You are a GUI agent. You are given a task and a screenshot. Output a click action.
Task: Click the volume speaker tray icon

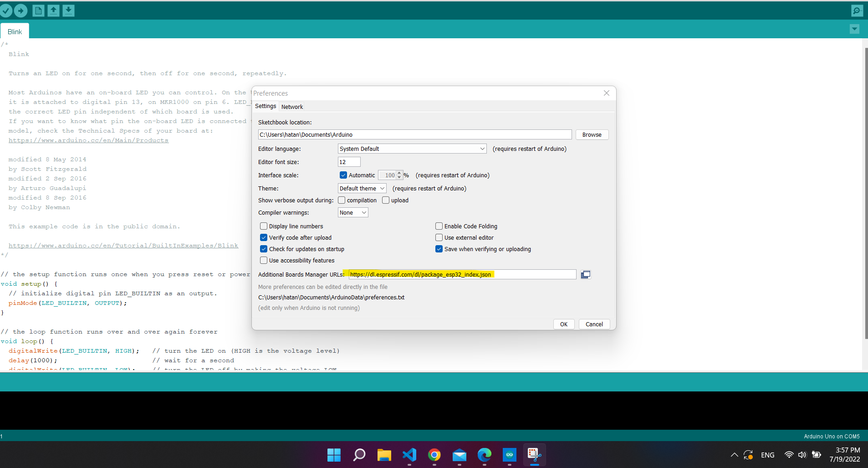pyautogui.click(x=802, y=455)
